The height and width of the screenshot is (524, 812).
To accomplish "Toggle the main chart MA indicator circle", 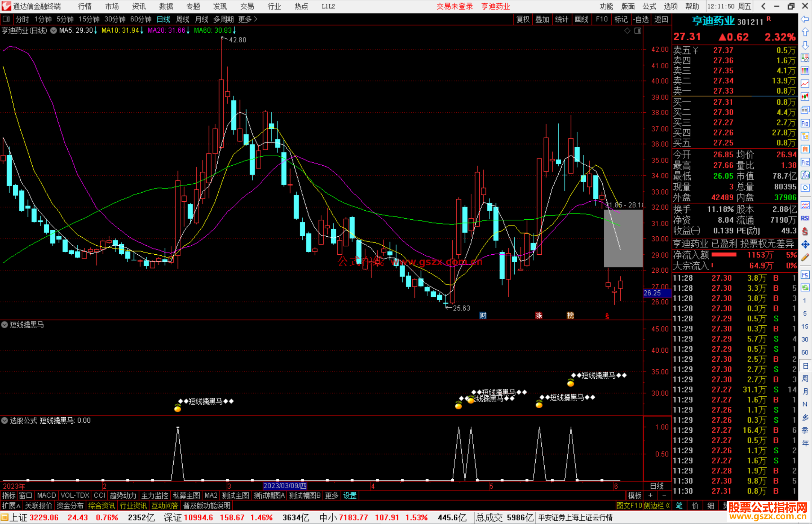I will tap(53, 30).
